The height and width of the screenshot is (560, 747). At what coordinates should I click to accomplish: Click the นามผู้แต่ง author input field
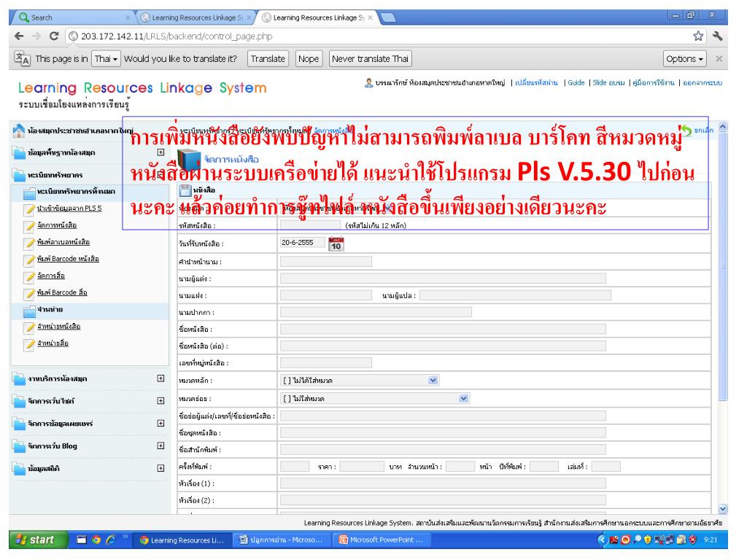click(x=443, y=279)
